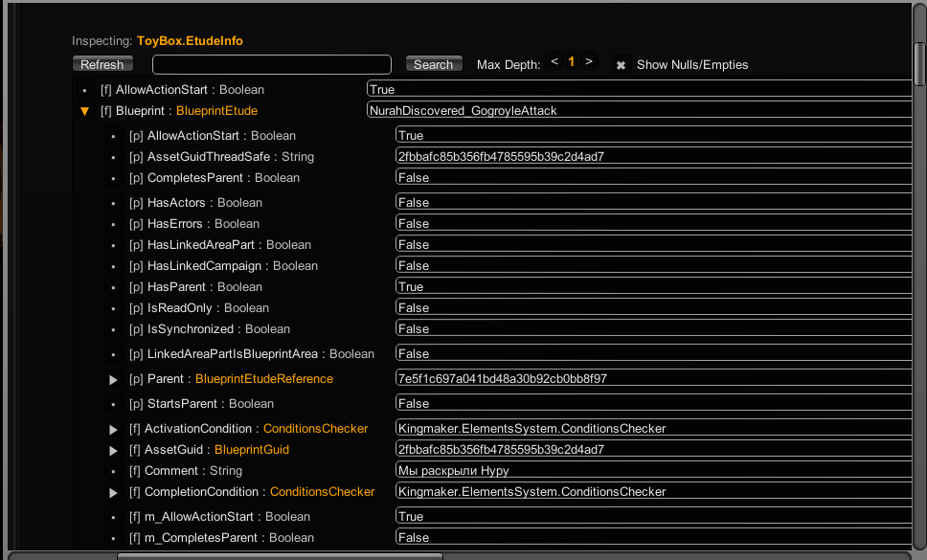927x560 pixels.
Task: Click the CompletionCondition value field
Action: [653, 491]
